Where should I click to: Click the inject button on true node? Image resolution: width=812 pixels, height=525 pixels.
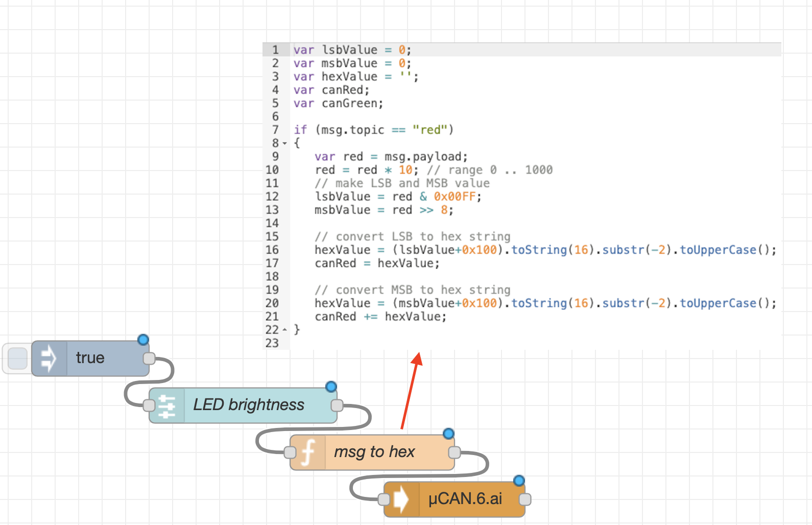(17, 359)
